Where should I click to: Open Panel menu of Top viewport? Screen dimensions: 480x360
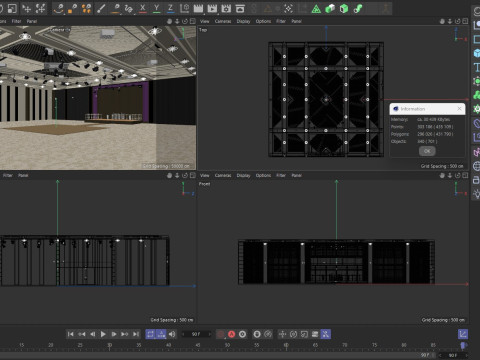coord(296,21)
